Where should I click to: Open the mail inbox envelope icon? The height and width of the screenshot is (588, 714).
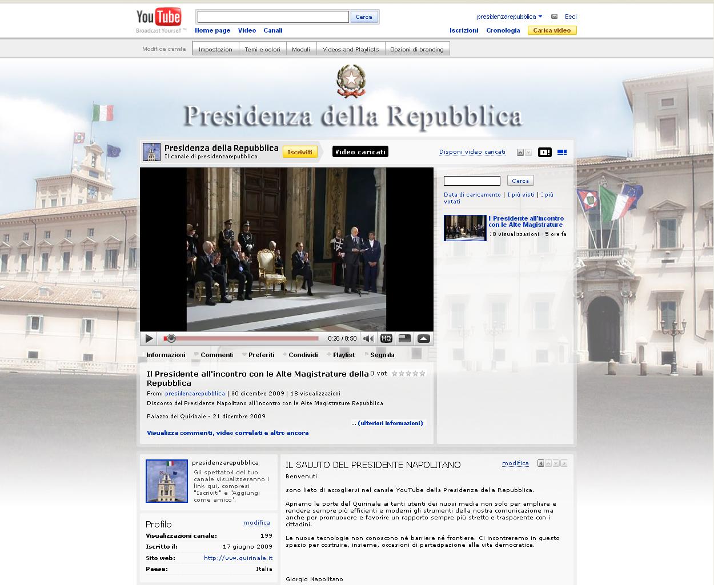554,17
